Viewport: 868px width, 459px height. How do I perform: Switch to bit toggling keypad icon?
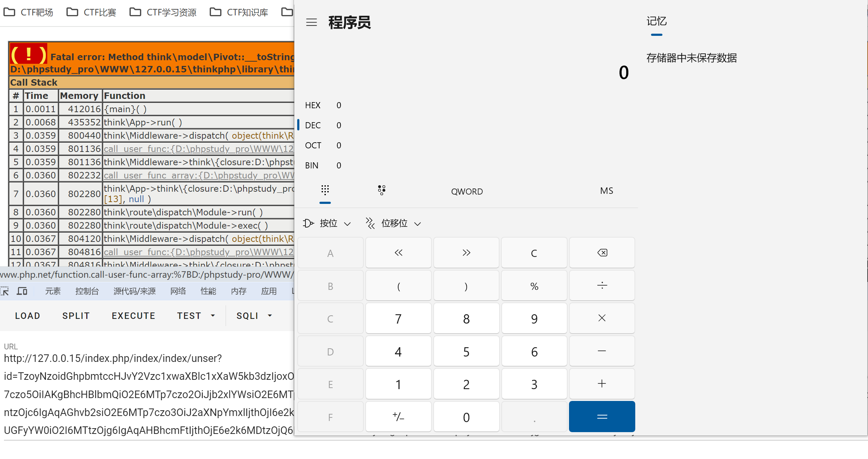(x=382, y=190)
